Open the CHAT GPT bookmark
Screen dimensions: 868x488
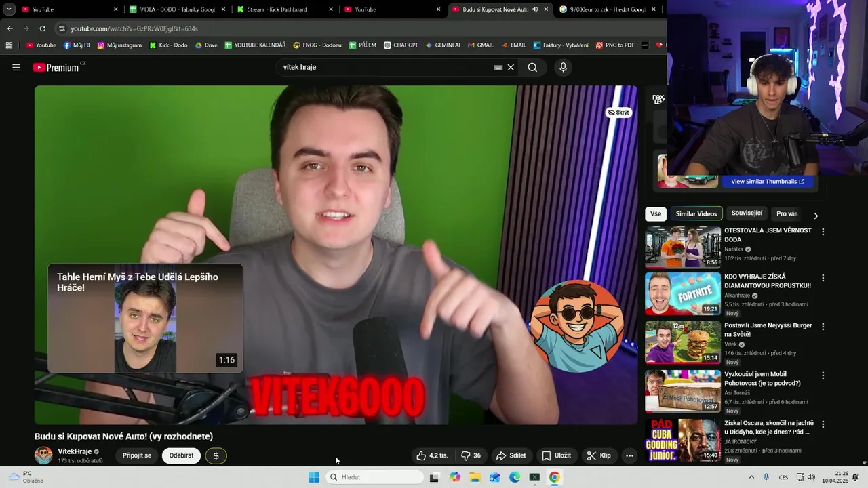(x=401, y=45)
